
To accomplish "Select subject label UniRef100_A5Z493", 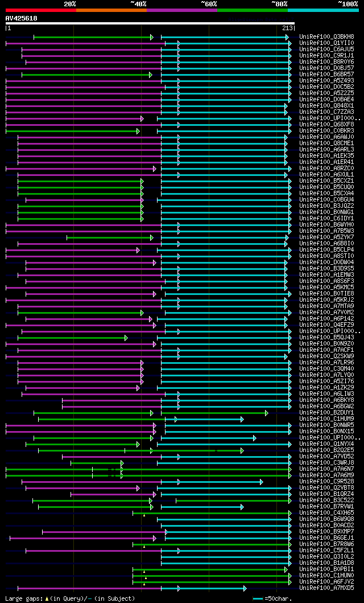I will pos(327,81).
